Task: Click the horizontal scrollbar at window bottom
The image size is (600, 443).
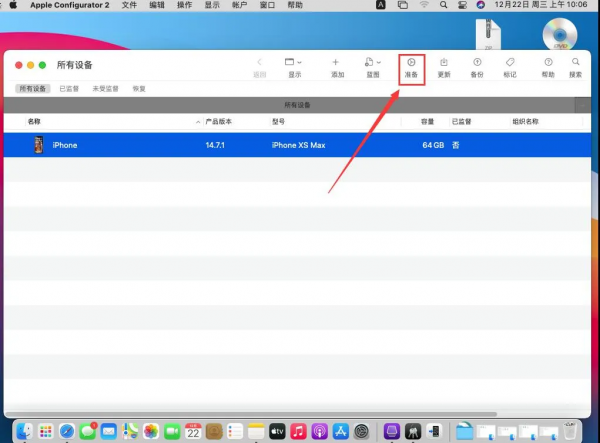Action: [251, 414]
